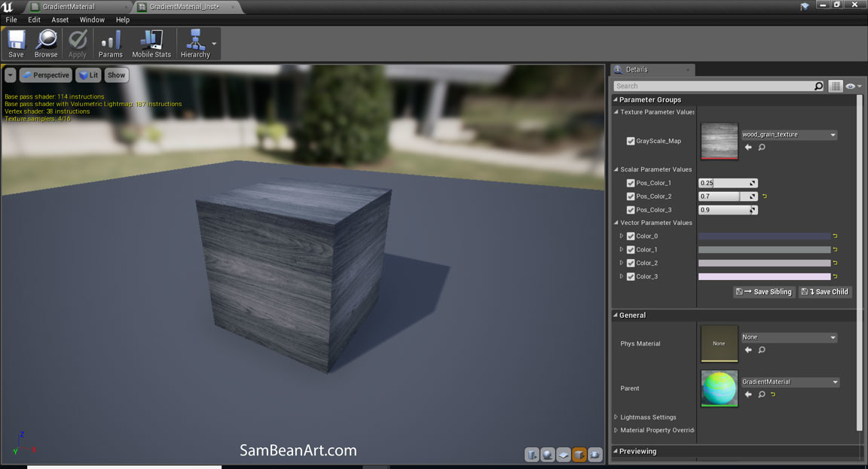
Task: Open the Help menu
Action: click(122, 20)
